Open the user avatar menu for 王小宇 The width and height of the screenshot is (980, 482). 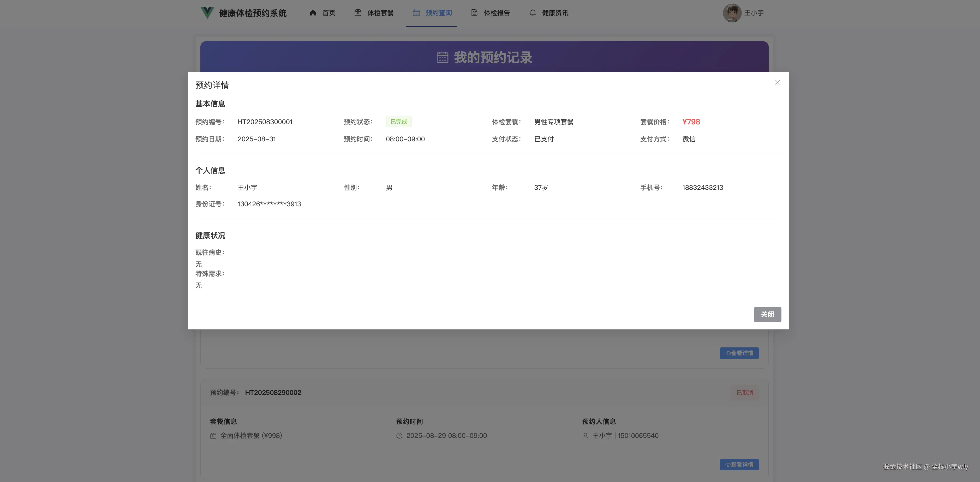pyautogui.click(x=732, y=13)
